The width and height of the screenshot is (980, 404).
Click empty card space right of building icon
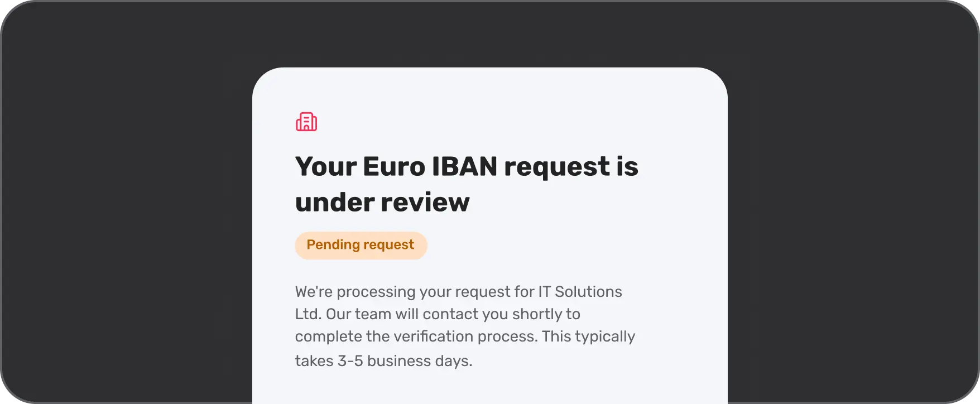502,122
